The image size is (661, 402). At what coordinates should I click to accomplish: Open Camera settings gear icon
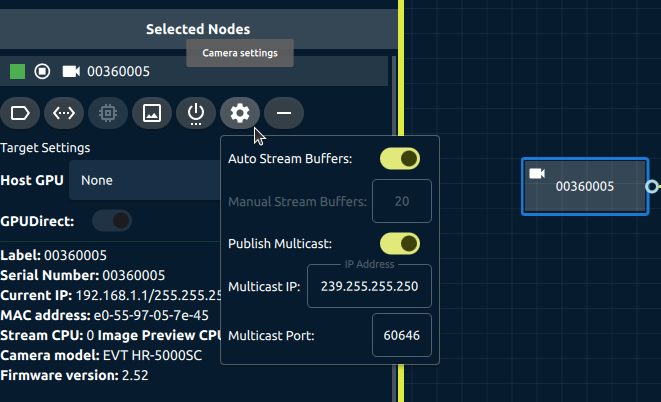240,113
